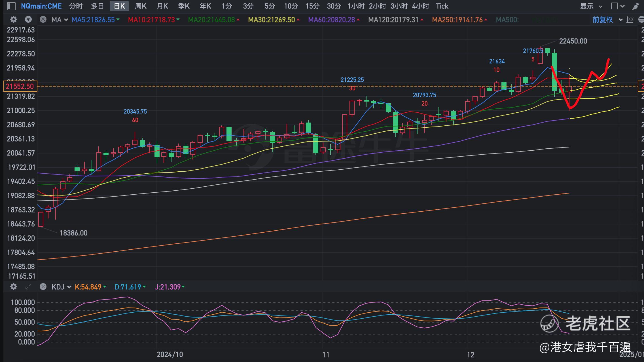Select the Tick chart button

(442, 6)
